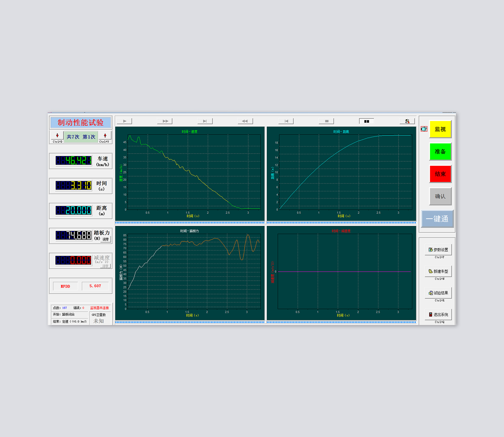Click the step-back playback button
The image size is (504, 437).
click(286, 121)
